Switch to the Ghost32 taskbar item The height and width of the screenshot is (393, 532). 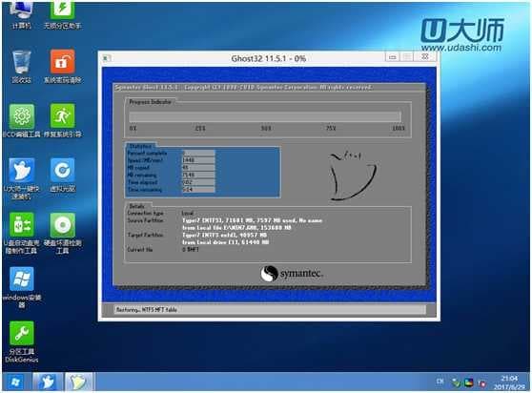78,383
